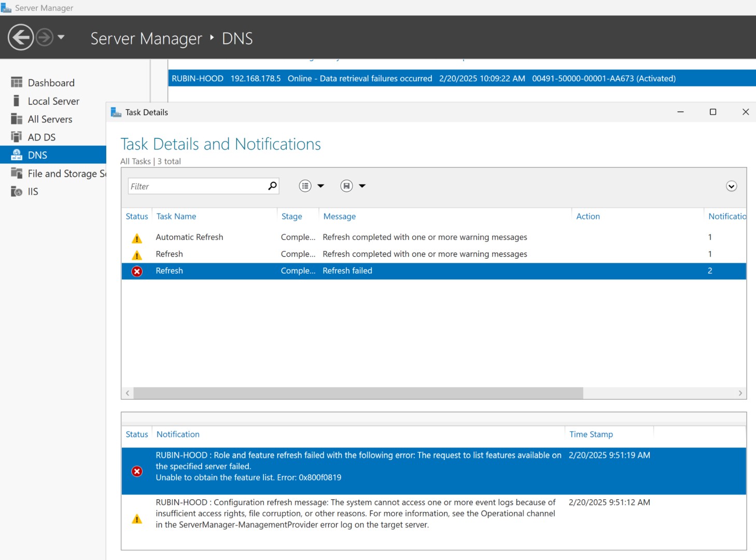This screenshot has height=560, width=756.
Task: Select the Refresh failed message row
Action: [x=434, y=271]
